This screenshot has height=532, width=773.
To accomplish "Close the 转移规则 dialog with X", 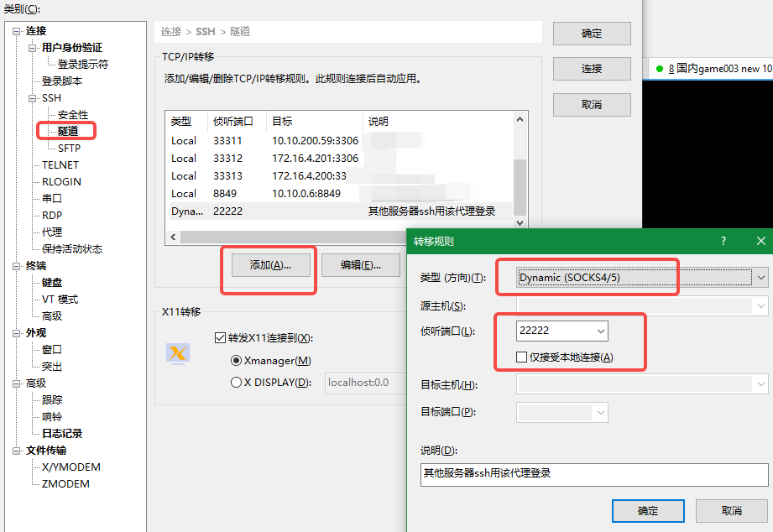I will coord(760,241).
